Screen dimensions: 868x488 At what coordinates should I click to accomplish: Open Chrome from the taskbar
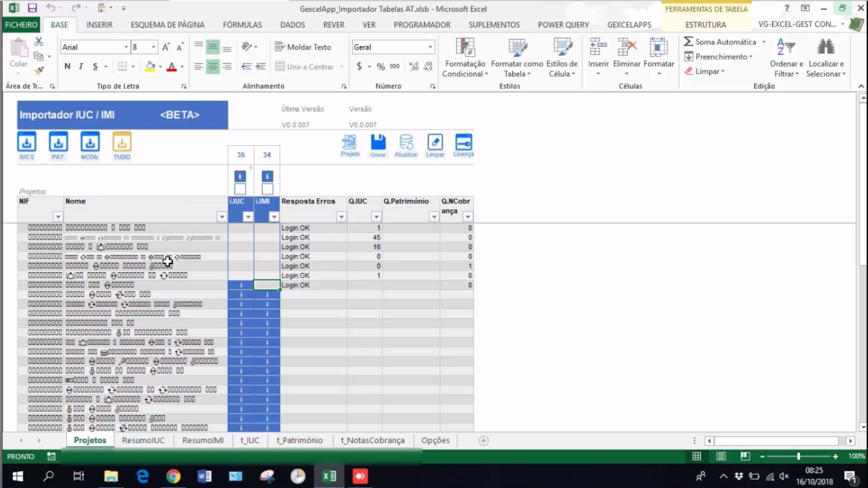coord(173,476)
